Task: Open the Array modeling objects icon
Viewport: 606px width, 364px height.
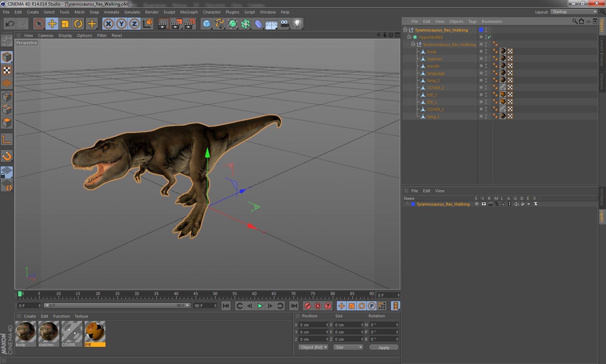Action: coord(246,24)
